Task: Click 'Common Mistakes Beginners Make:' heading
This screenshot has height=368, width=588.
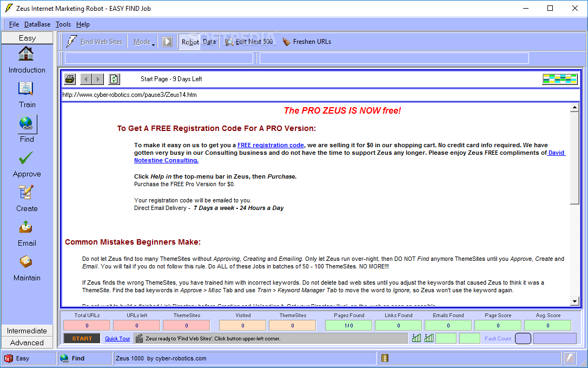Action: click(133, 242)
